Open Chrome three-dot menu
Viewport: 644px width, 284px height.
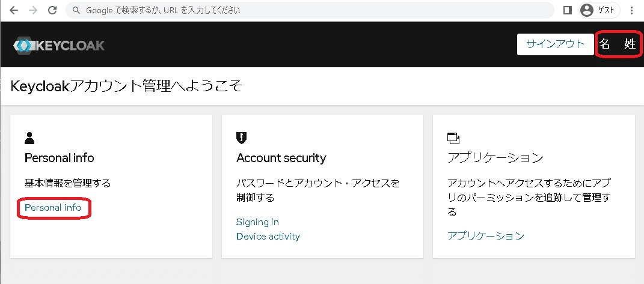(632, 10)
